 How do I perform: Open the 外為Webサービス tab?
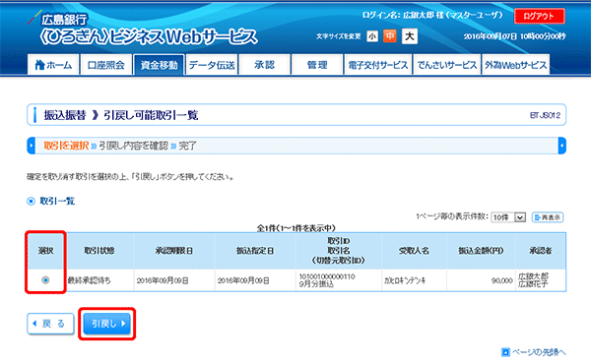(515, 65)
